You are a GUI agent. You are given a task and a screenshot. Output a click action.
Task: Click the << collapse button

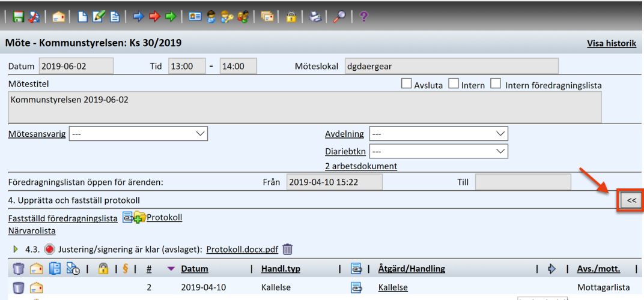click(x=631, y=200)
